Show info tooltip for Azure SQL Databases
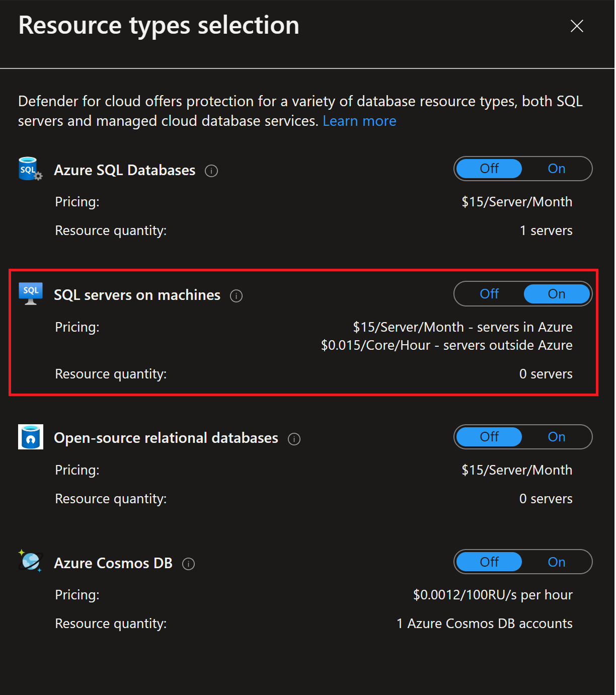Screen dimensions: 616x695 [x=211, y=171]
